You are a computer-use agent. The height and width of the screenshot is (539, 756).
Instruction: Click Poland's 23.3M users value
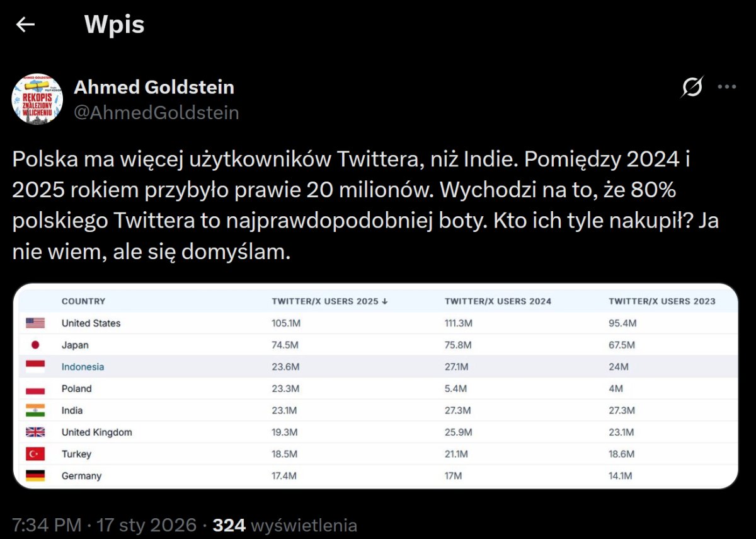tap(285, 388)
